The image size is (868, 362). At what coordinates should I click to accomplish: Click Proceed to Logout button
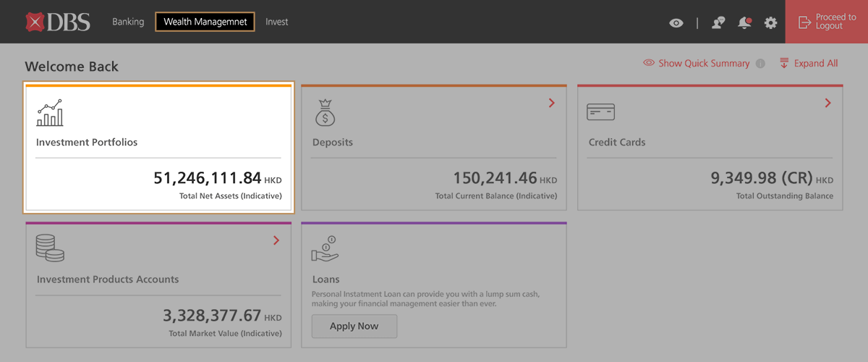click(x=827, y=22)
